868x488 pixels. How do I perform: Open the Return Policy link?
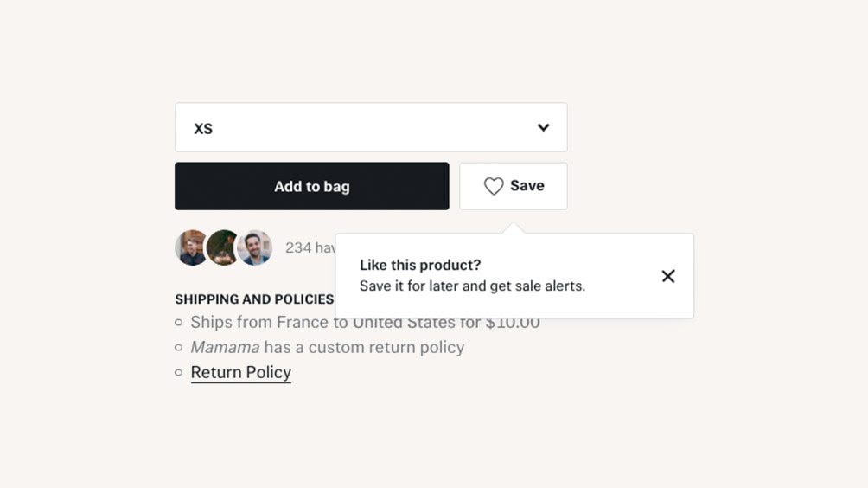pyautogui.click(x=241, y=372)
